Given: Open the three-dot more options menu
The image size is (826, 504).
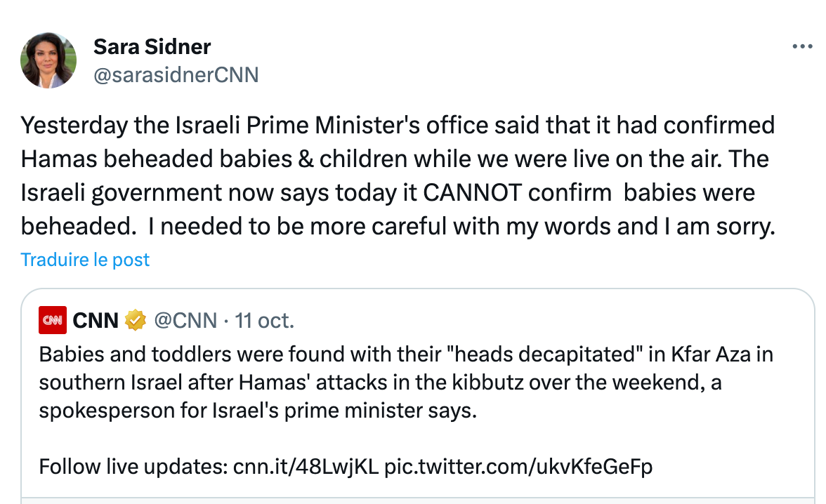Looking at the screenshot, I should pos(801,47).
